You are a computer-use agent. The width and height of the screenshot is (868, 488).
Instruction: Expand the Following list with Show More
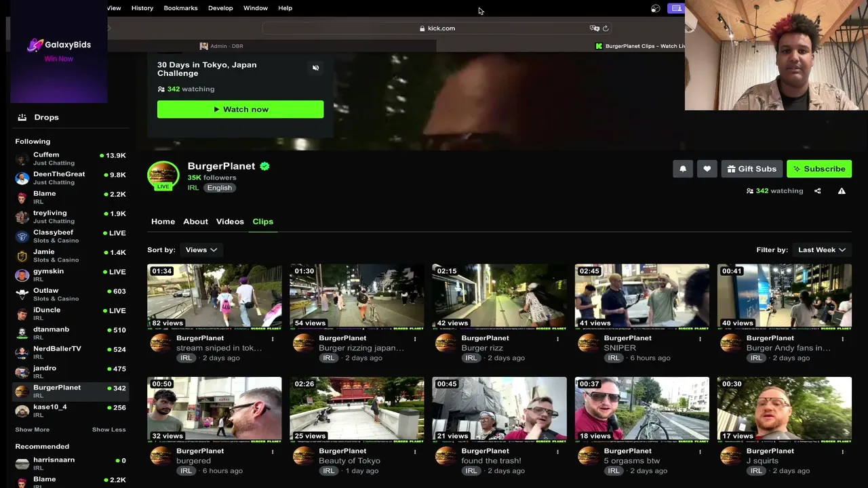click(x=33, y=430)
